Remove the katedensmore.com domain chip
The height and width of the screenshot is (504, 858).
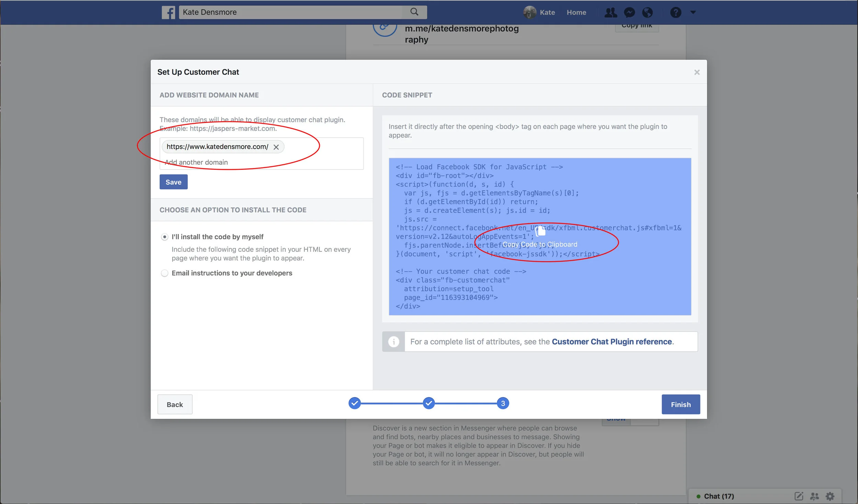(x=276, y=147)
